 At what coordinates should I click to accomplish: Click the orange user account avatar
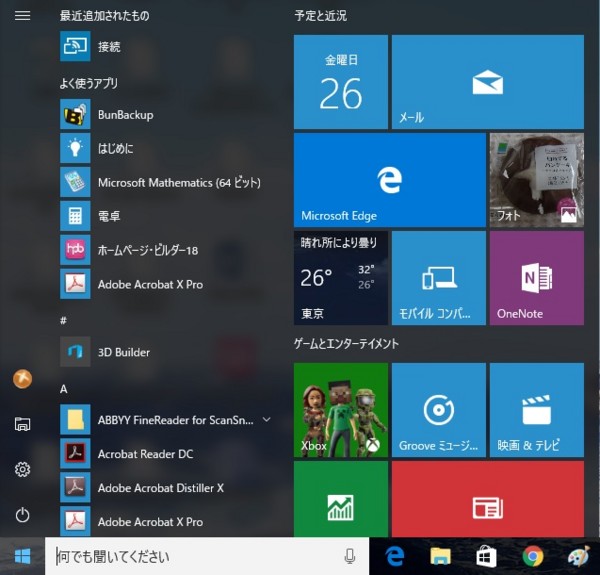pyautogui.click(x=23, y=379)
